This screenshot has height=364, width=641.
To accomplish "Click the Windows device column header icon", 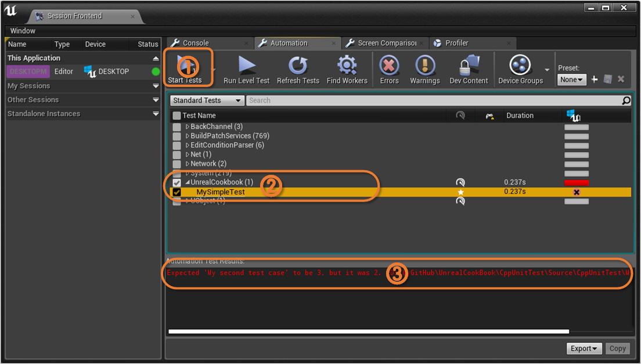I will coord(574,116).
